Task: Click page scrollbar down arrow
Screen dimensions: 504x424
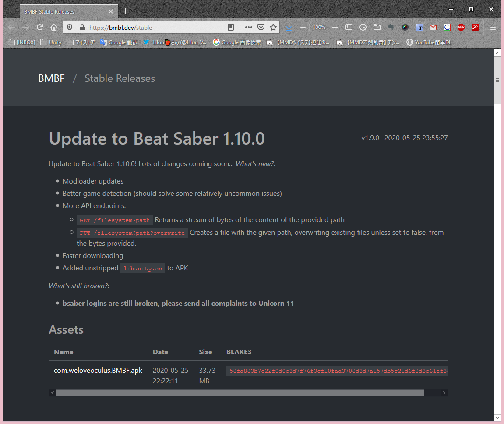Action: point(497,418)
